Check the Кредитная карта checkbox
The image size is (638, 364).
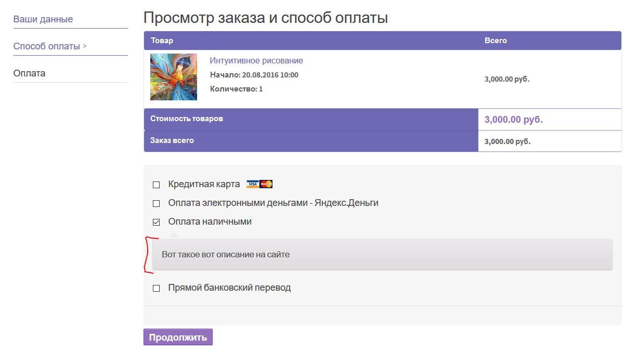tap(156, 185)
